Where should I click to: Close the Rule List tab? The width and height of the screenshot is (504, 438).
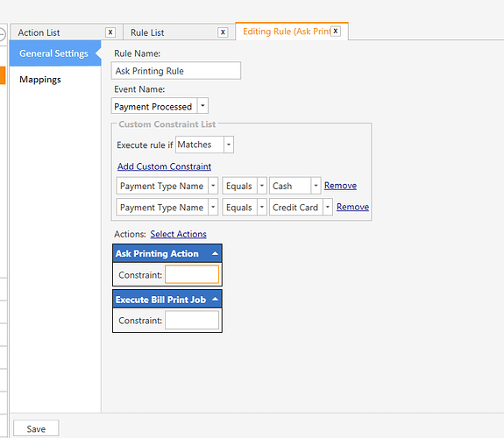click(223, 32)
